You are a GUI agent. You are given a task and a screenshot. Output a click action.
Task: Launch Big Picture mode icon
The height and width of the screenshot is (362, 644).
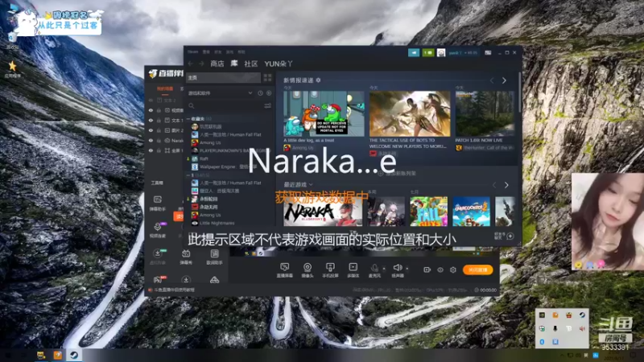click(488, 52)
